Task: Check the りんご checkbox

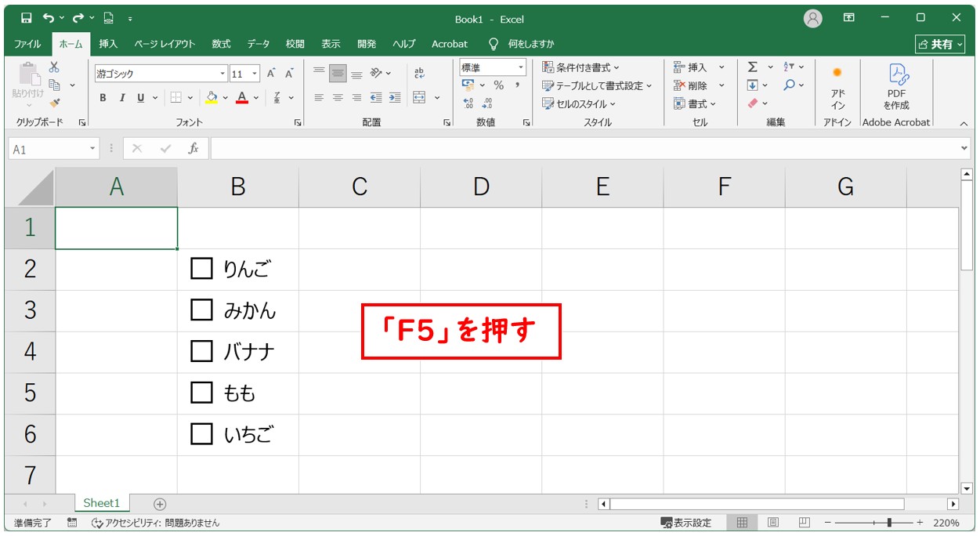Action: click(x=201, y=269)
